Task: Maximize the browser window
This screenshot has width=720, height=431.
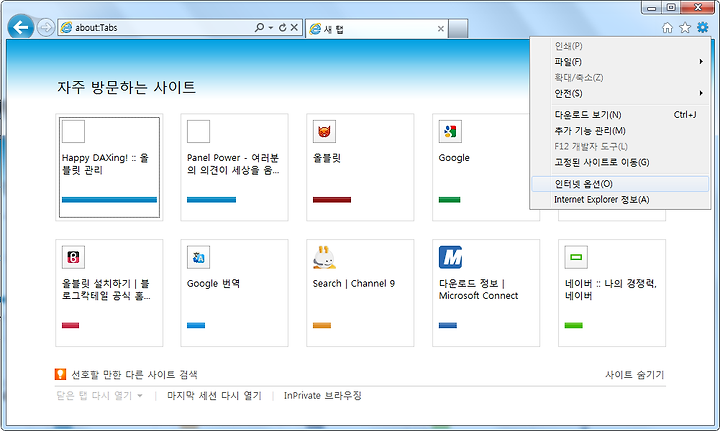Action: tap(671, 8)
